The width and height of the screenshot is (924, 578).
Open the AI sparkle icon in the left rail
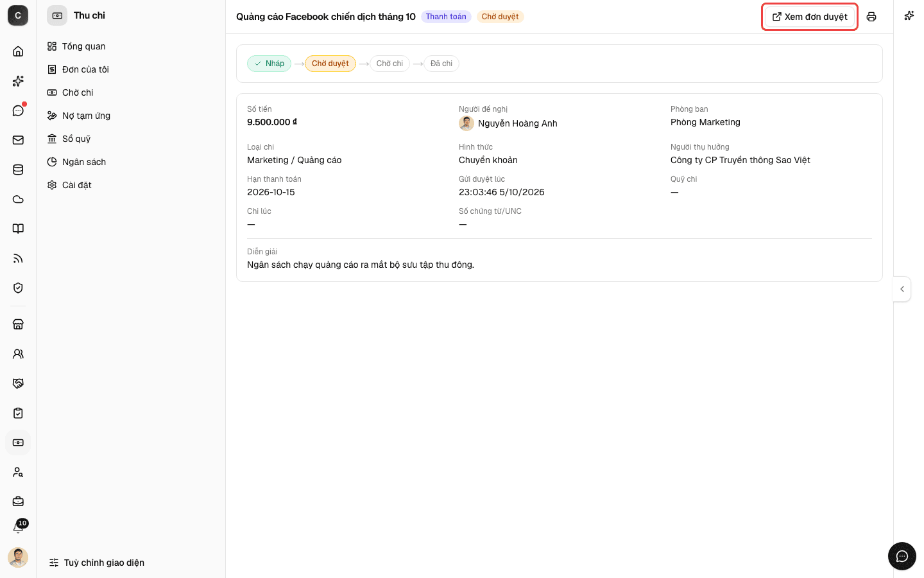(x=18, y=81)
